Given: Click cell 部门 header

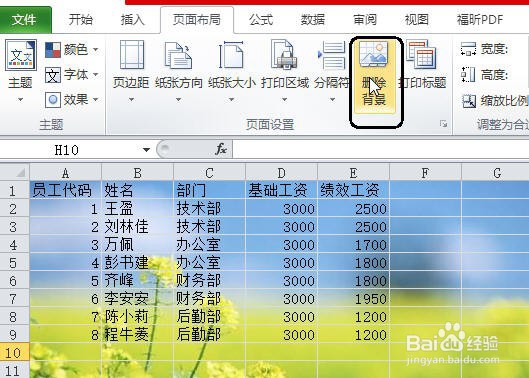Looking at the screenshot, I should (210, 190).
